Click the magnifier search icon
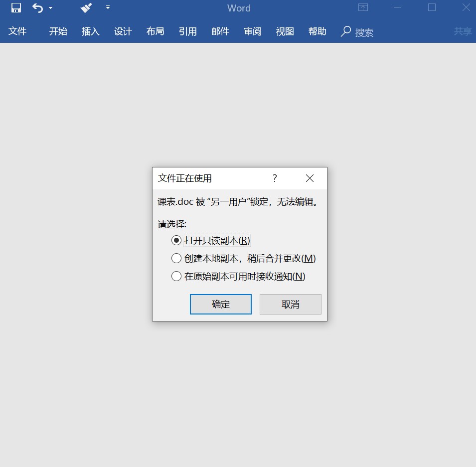This screenshot has width=476, height=467. (346, 31)
